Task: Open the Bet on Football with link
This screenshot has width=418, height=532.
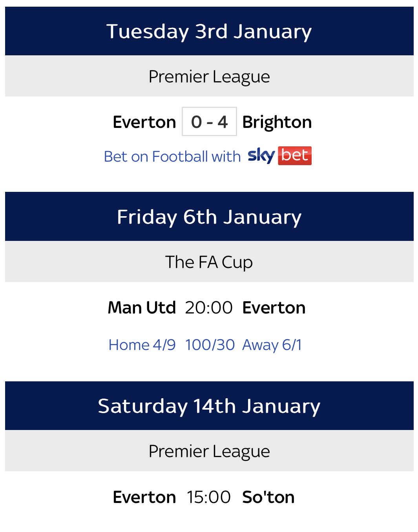Action: (172, 157)
